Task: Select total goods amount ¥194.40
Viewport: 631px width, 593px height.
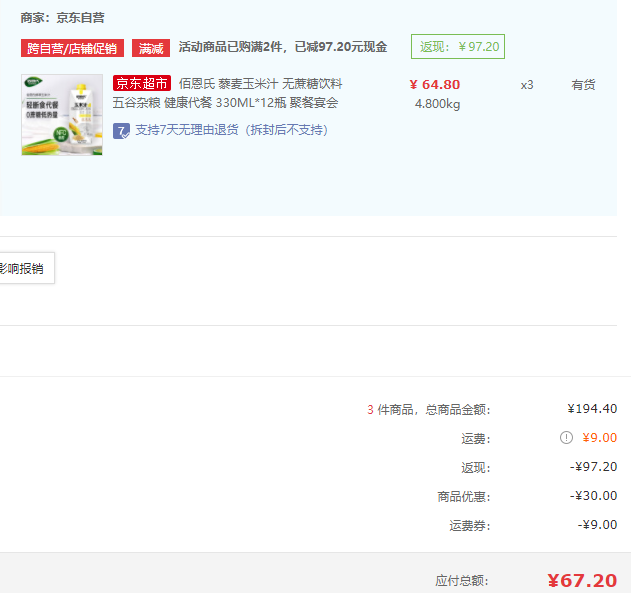Action: pos(592,409)
